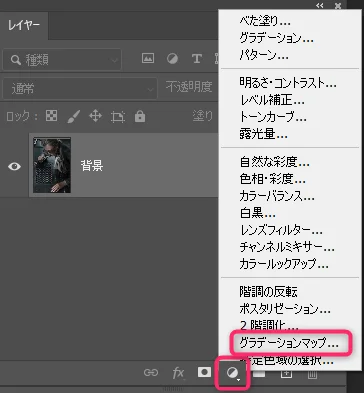Filter layers by type (T) icon

click(197, 59)
